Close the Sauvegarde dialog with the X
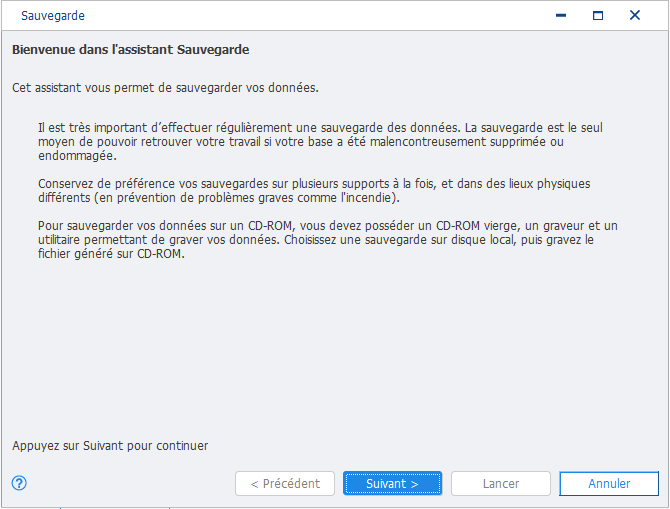 (x=635, y=15)
